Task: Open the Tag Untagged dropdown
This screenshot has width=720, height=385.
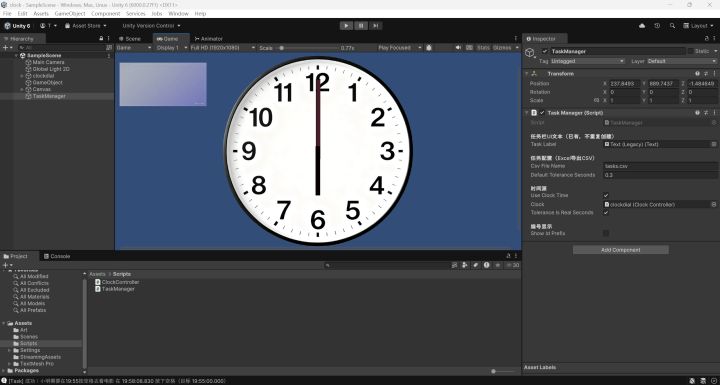Action: click(587, 61)
